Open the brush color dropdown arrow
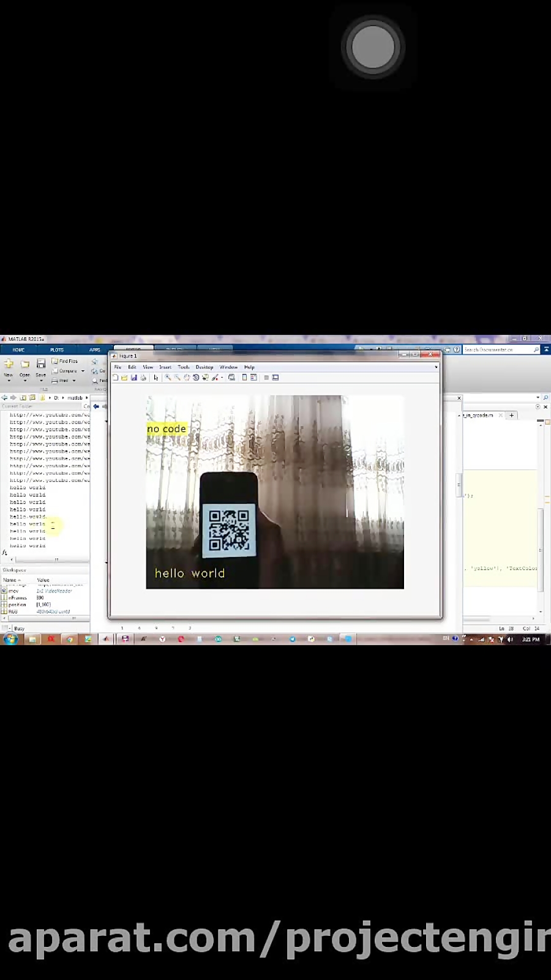551x980 pixels. 222,378
